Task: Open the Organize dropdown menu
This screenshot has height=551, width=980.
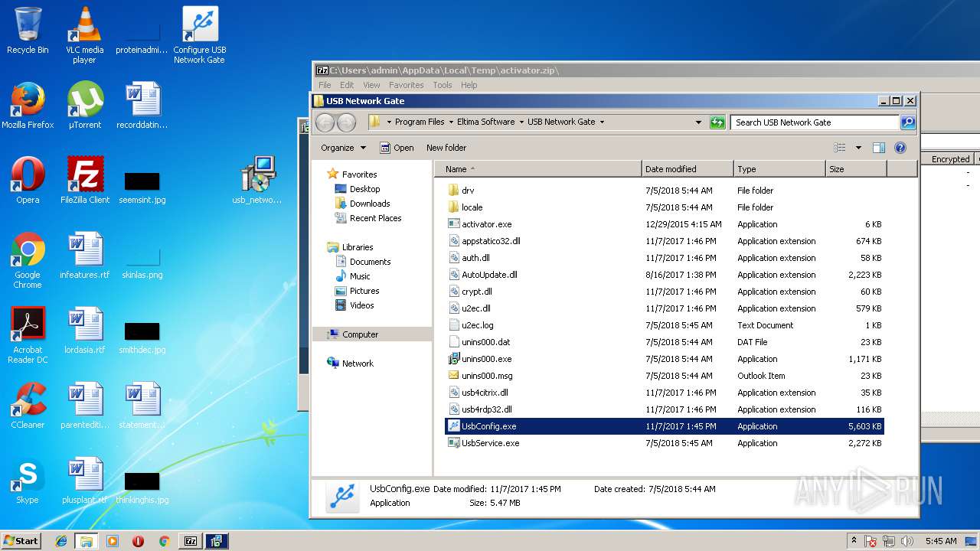Action: (x=343, y=148)
